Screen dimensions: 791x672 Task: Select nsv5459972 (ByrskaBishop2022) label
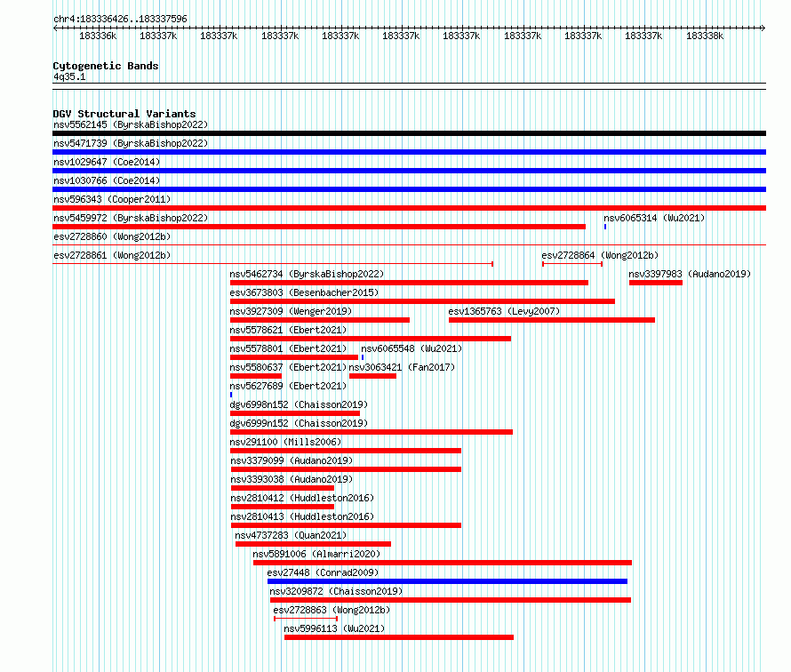click(x=131, y=218)
